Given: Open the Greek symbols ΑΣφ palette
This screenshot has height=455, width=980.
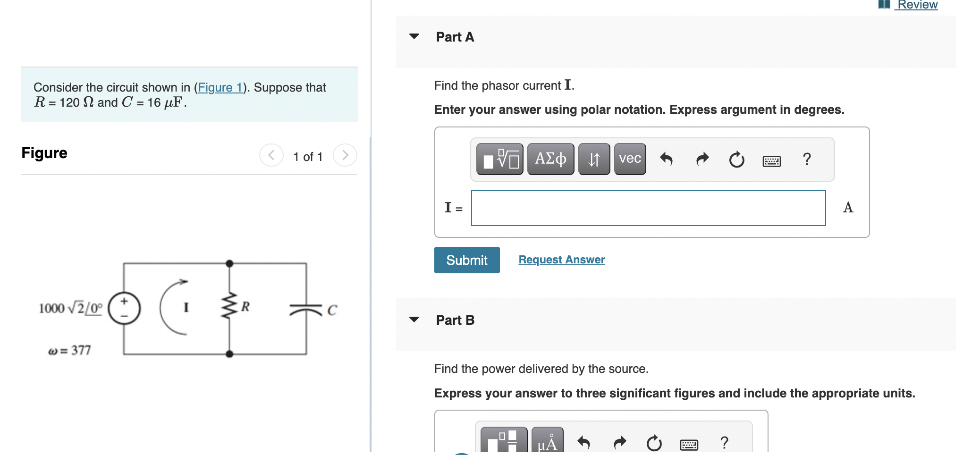Looking at the screenshot, I should point(550,159).
